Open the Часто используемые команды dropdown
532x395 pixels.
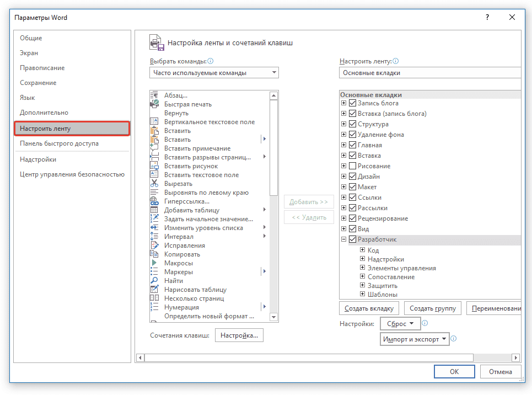pos(214,73)
